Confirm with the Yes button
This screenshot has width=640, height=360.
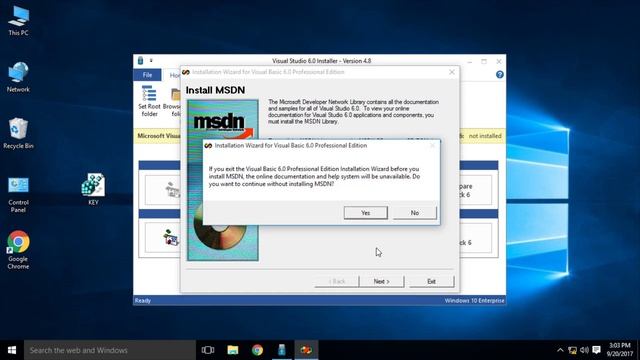(x=366, y=213)
